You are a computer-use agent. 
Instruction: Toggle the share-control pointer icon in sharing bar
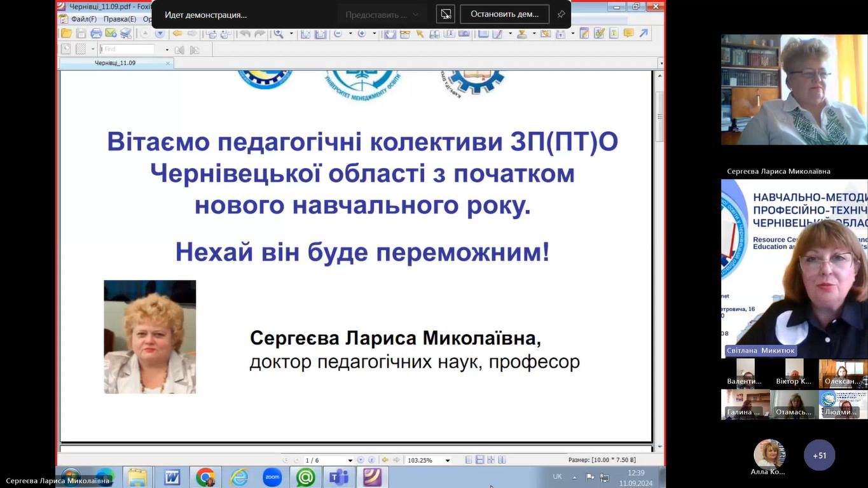click(x=446, y=14)
